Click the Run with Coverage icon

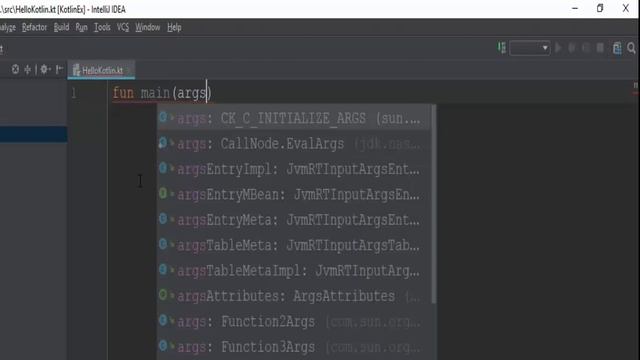click(586, 48)
